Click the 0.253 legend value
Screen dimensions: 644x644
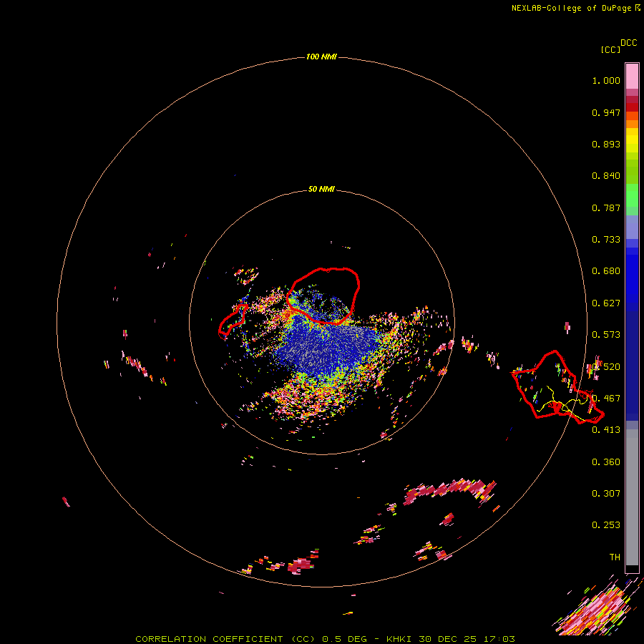click(x=606, y=525)
